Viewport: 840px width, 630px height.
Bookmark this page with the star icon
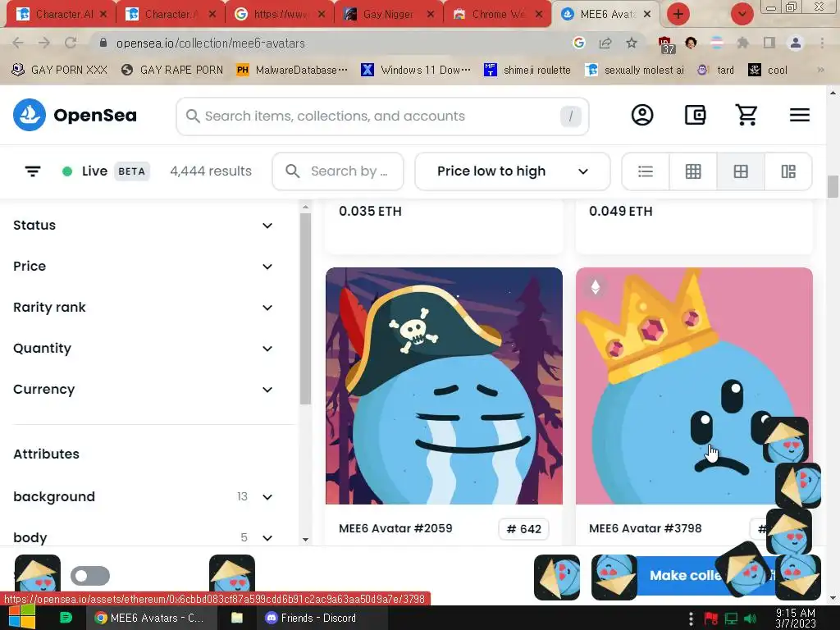(x=632, y=43)
